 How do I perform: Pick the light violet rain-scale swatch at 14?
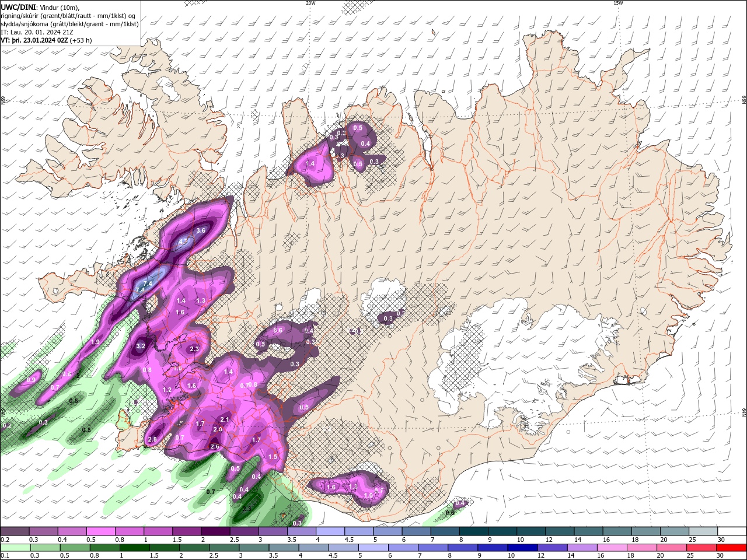(x=582, y=547)
